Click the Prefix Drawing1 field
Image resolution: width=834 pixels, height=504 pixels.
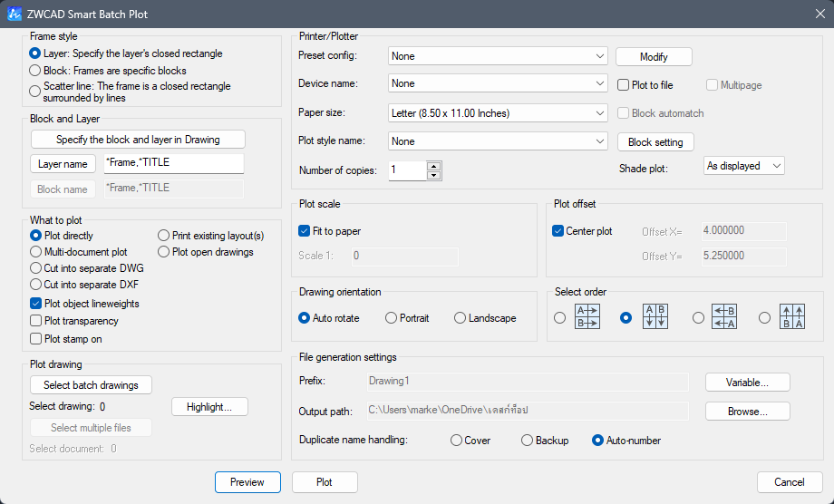point(528,382)
